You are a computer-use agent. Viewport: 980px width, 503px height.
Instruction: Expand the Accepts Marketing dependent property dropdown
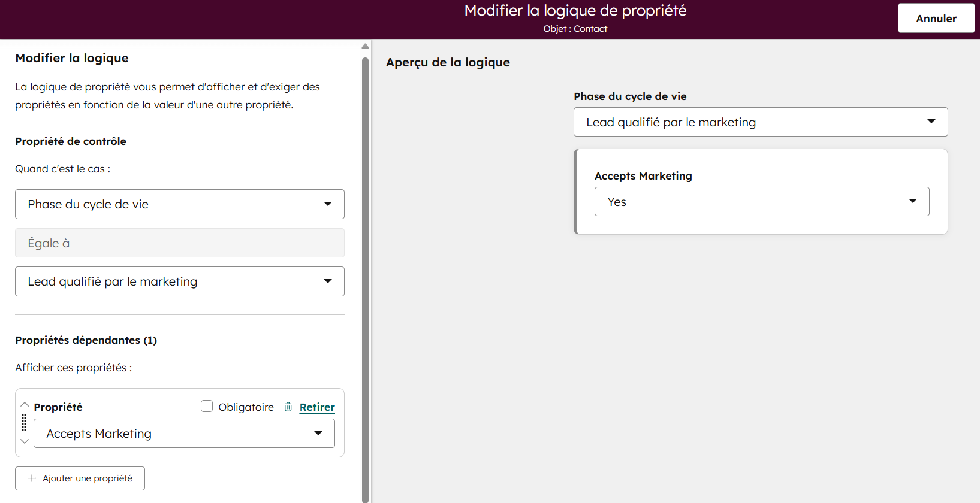184,434
